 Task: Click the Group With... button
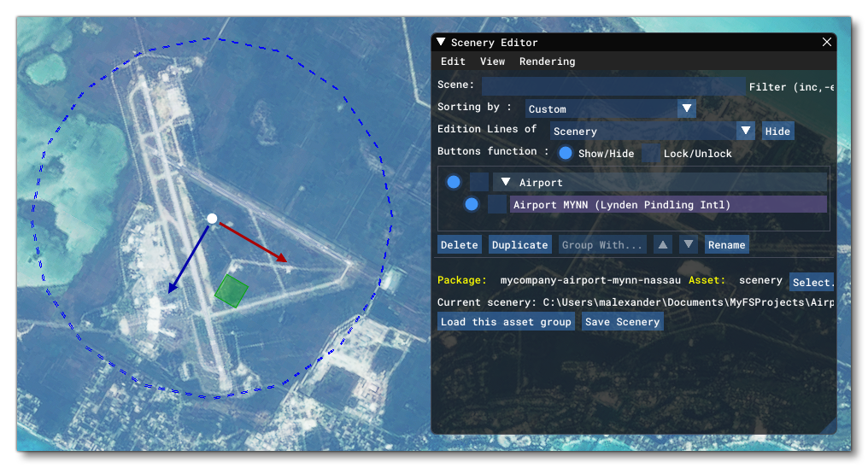(601, 244)
